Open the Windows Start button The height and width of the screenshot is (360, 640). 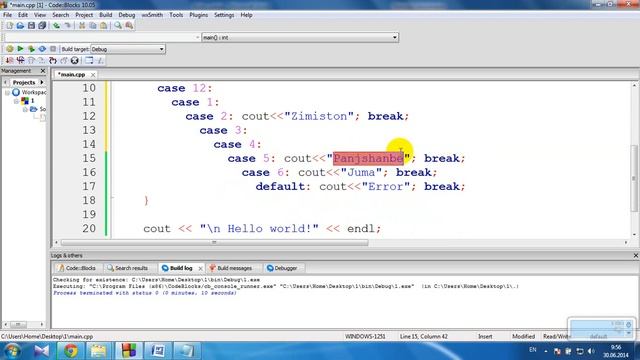click(x=11, y=351)
